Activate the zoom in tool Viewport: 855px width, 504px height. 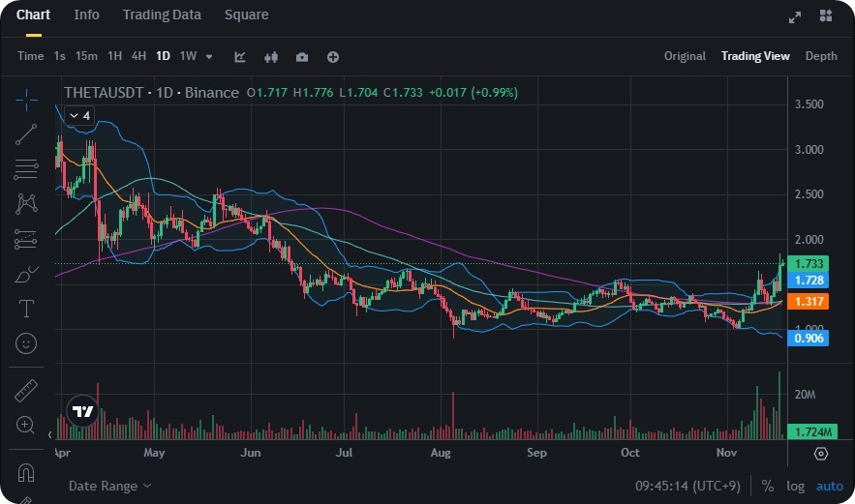[25, 425]
